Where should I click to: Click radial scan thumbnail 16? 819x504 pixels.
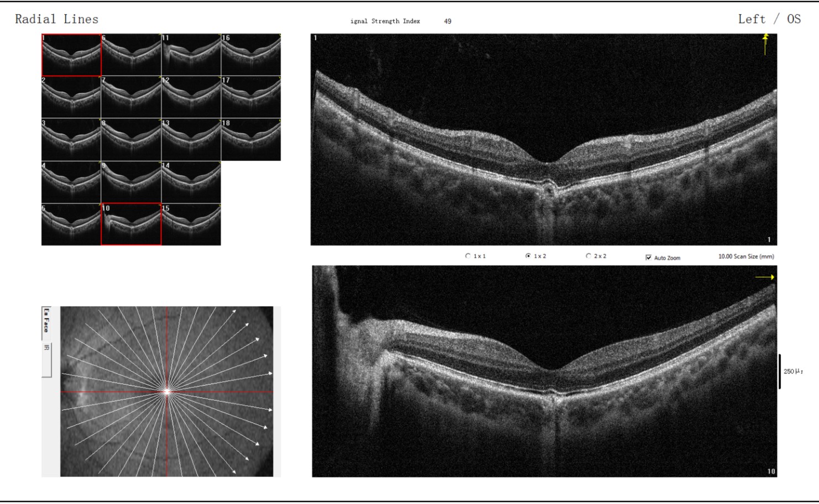click(x=251, y=55)
